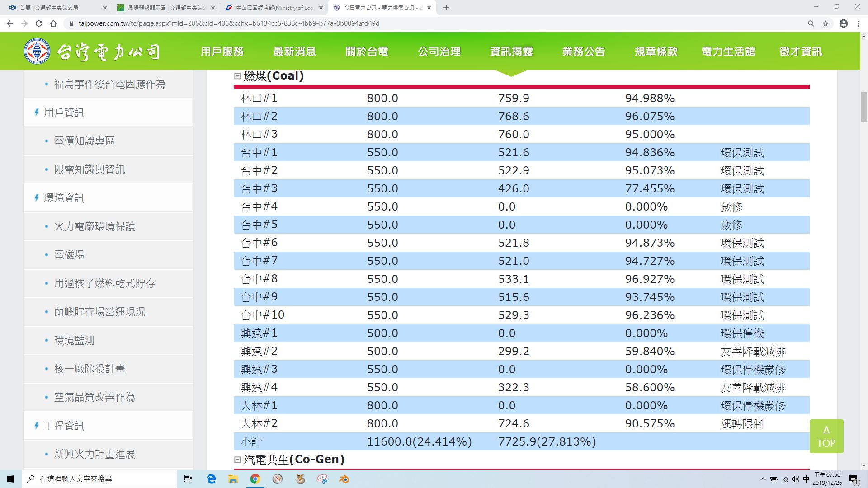Open 核一廠除役計畫 sidebar link
Viewport: 868px width, 488px height.
click(89, 369)
